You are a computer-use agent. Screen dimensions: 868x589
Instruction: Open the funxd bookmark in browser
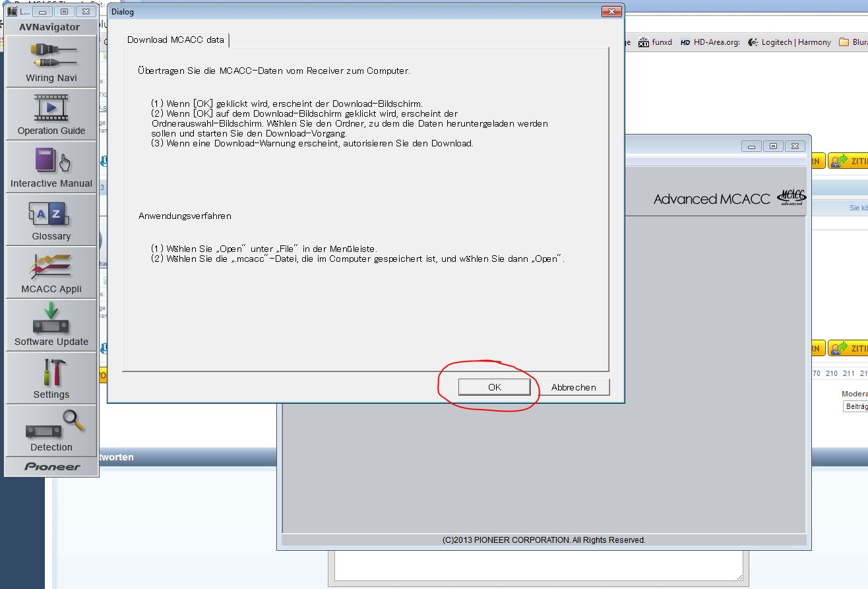[655, 42]
